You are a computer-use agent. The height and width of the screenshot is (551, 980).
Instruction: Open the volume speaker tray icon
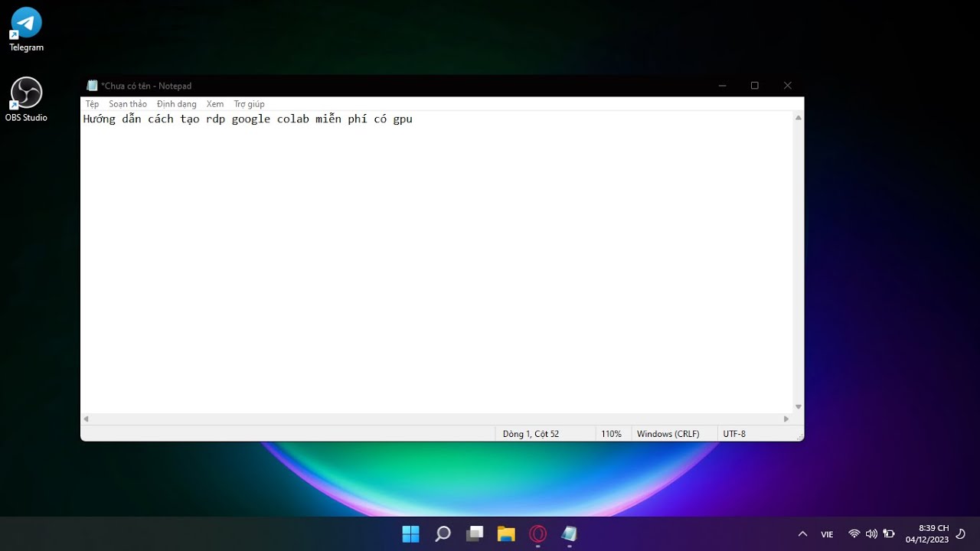point(871,534)
